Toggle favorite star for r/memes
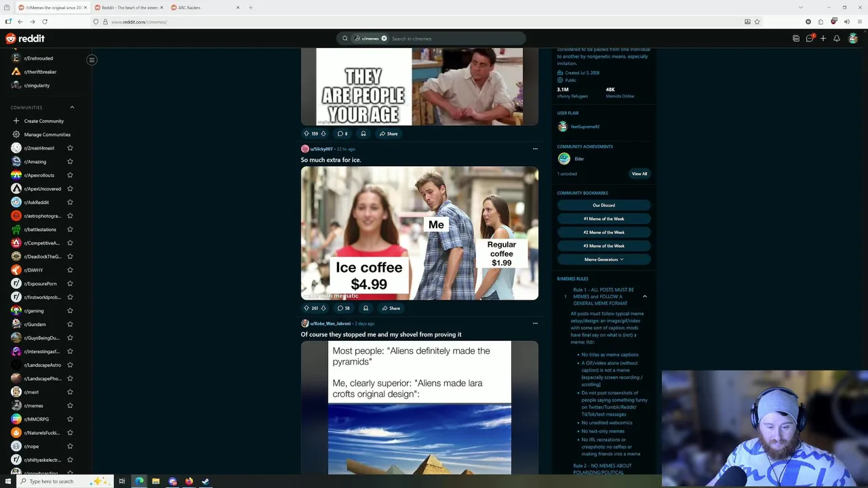This screenshot has height=488, width=868. pos(70,405)
